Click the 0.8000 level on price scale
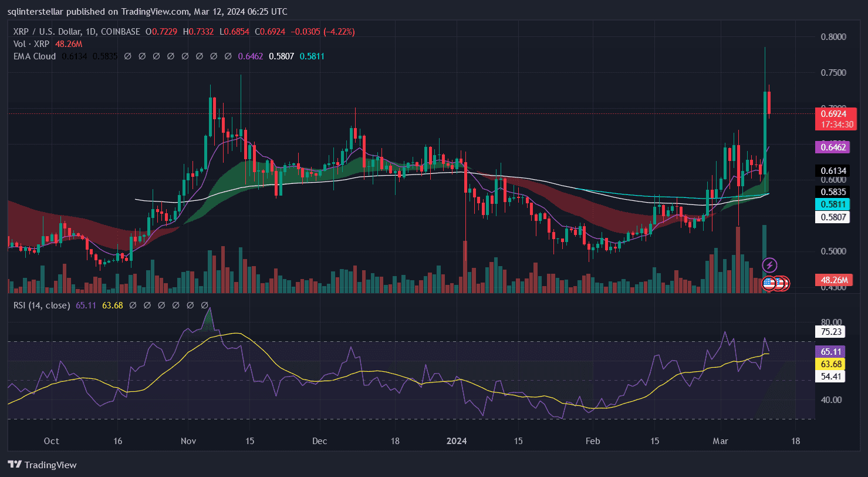The width and height of the screenshot is (868, 477). coord(832,36)
